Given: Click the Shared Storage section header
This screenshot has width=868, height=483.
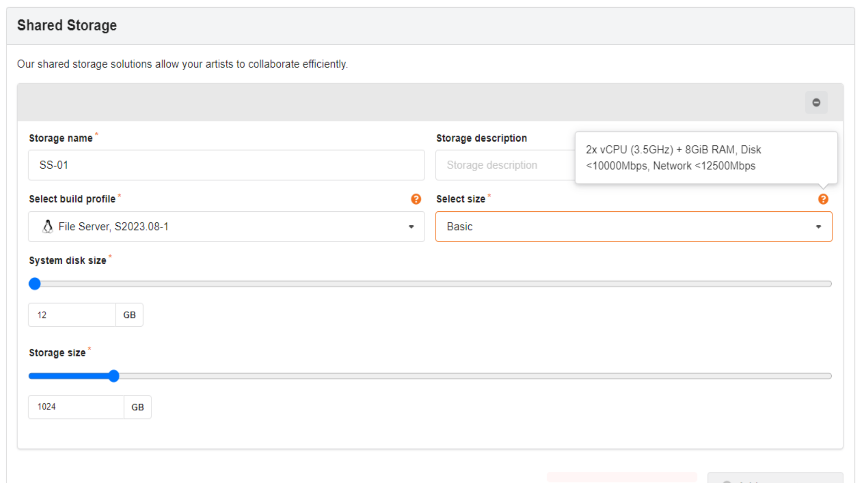Looking at the screenshot, I should coord(67,25).
